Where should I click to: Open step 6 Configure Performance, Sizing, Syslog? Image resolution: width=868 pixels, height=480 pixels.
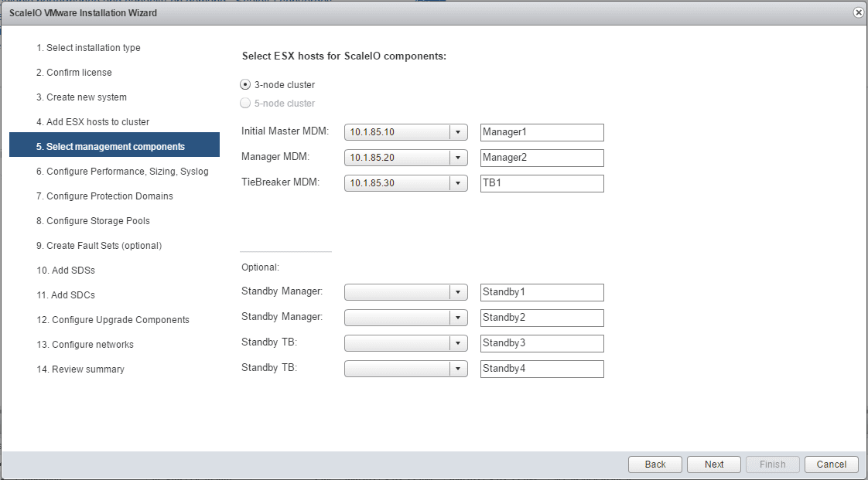[122, 172]
